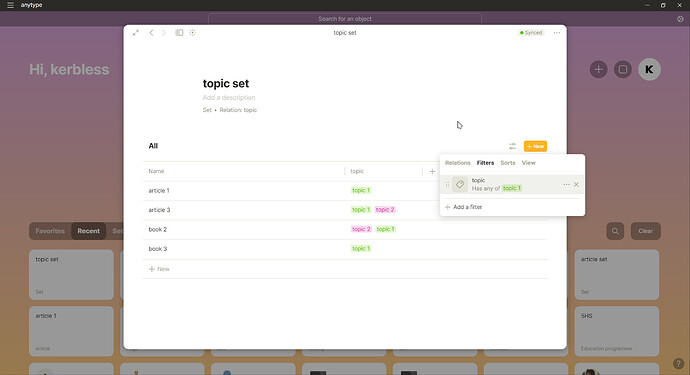This screenshot has width=690, height=375.
Task: Open the navigation panel icon
Action: point(179,33)
